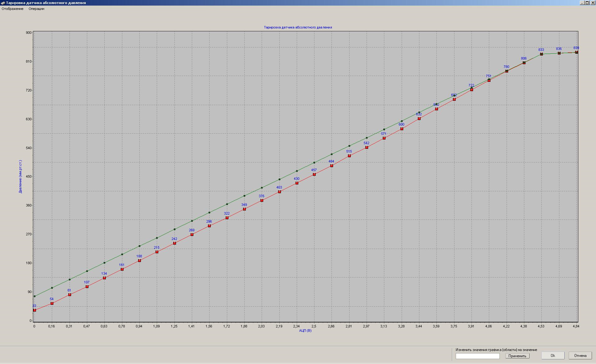This screenshot has width=596, height=364.
Task: Open the Операции menu
Action: [x=36, y=9]
